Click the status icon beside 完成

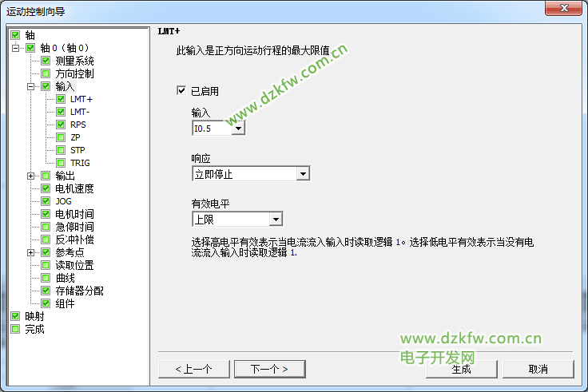15,330
